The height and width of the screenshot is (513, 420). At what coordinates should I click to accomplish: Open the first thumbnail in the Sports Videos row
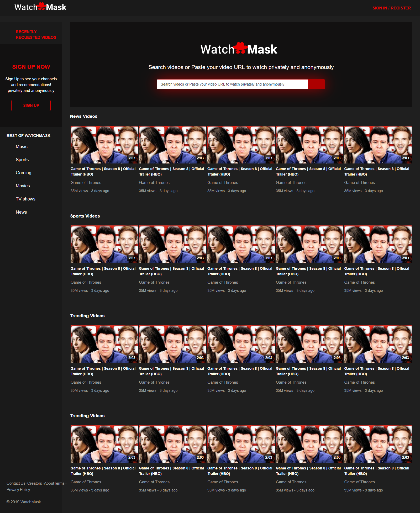(x=104, y=245)
